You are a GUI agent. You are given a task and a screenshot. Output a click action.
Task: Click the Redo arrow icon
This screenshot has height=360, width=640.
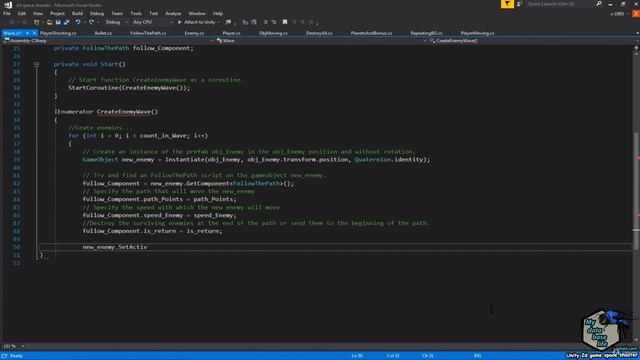click(x=91, y=22)
